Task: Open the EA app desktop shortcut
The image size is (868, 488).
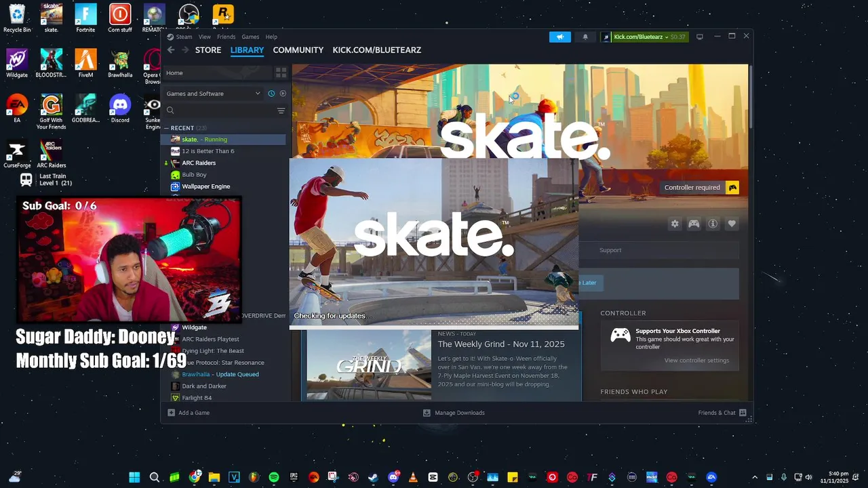Action: (x=17, y=108)
